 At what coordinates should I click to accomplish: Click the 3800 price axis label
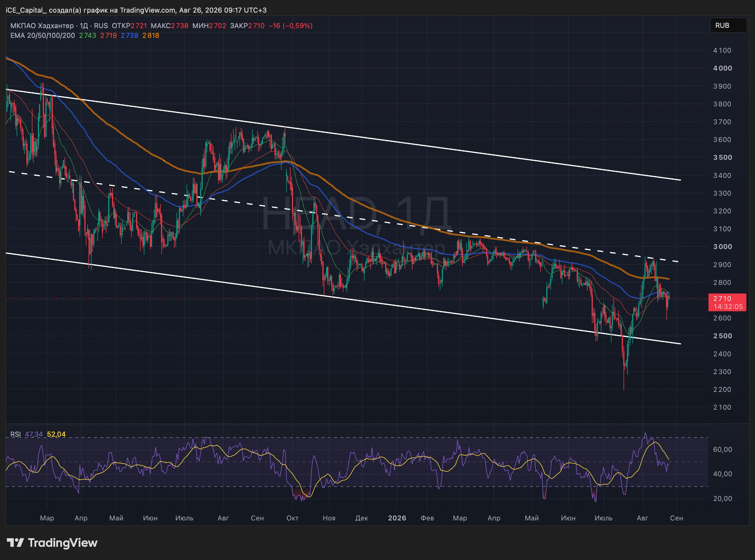click(x=722, y=104)
